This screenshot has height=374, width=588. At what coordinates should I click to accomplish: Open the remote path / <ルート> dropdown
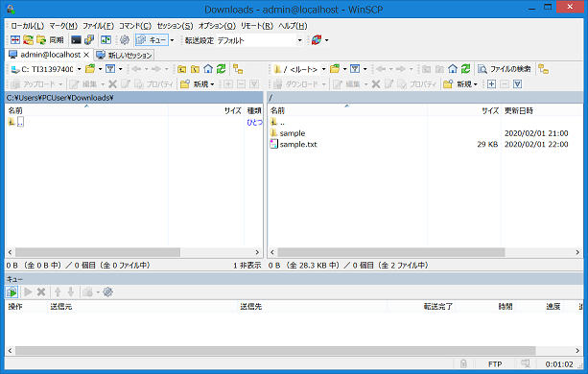pos(299,69)
